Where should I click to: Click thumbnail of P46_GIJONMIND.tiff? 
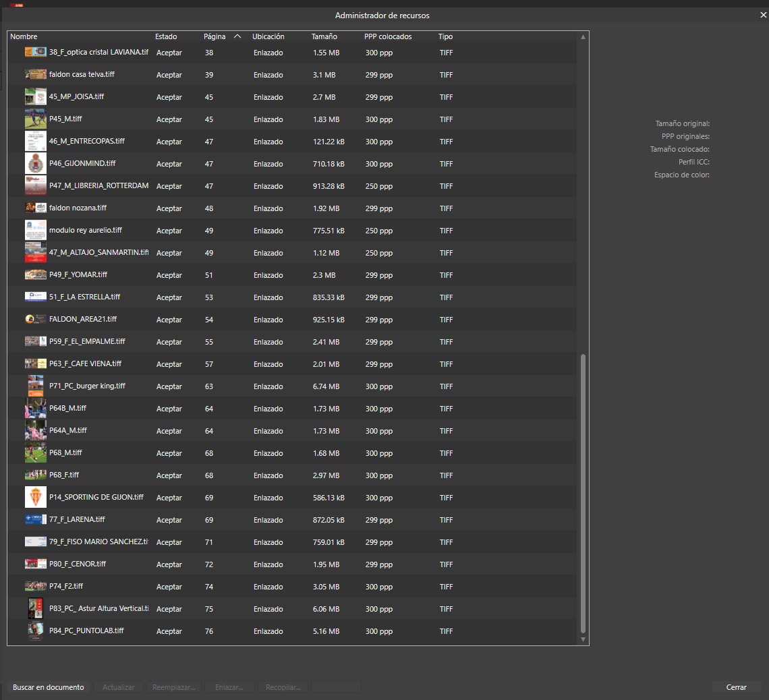tap(35, 163)
